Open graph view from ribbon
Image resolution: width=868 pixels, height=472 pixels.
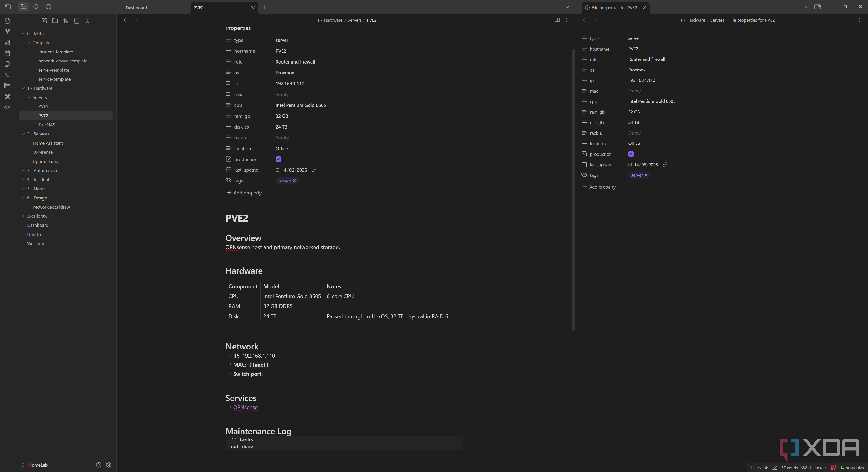pyautogui.click(x=7, y=32)
